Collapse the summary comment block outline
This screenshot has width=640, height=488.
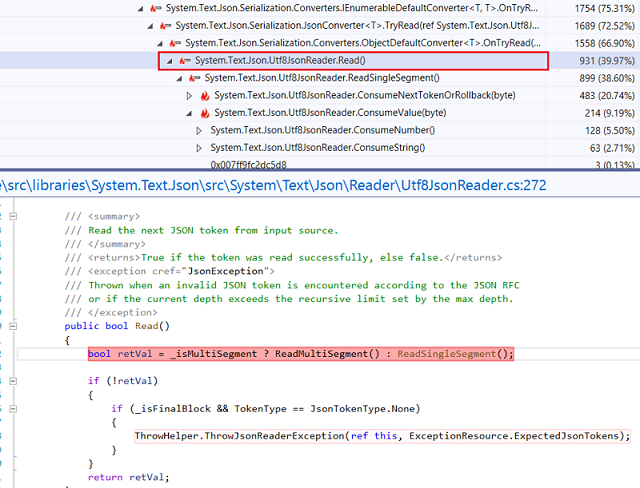point(13,216)
